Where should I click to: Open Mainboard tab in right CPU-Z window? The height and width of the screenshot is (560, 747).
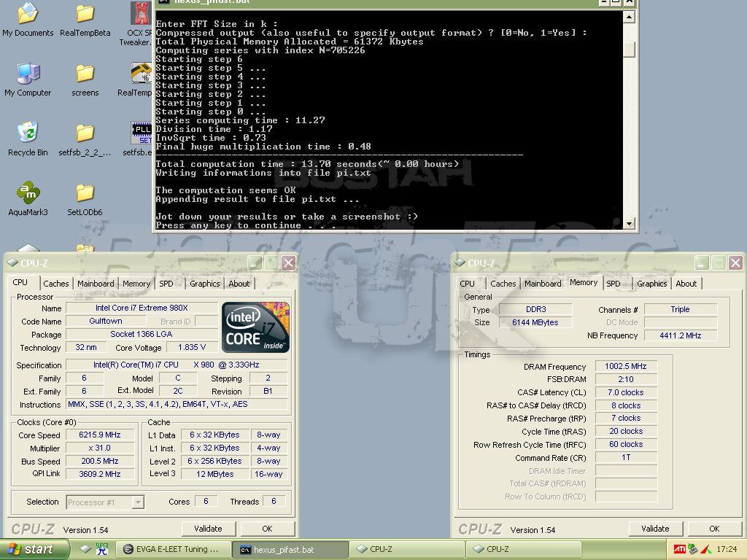pyautogui.click(x=543, y=284)
